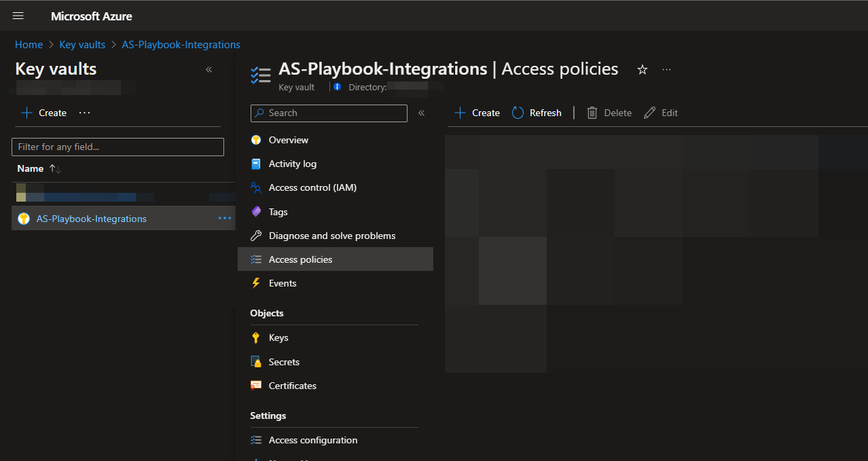Click the Filter for any field box
This screenshot has width=868, height=461.
pos(117,147)
